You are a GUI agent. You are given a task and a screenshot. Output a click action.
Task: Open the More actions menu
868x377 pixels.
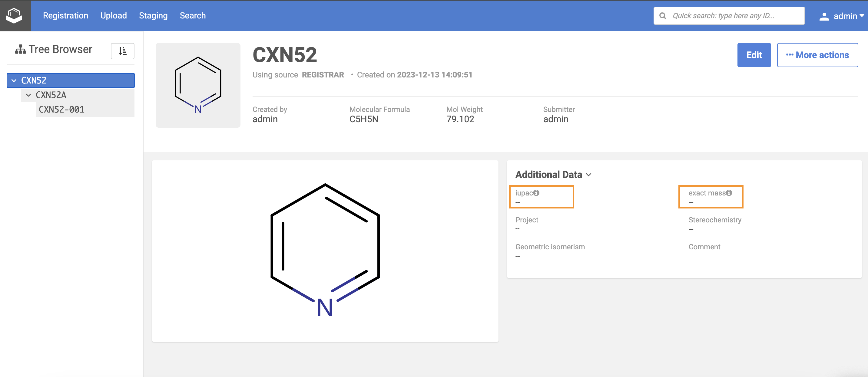coord(817,55)
